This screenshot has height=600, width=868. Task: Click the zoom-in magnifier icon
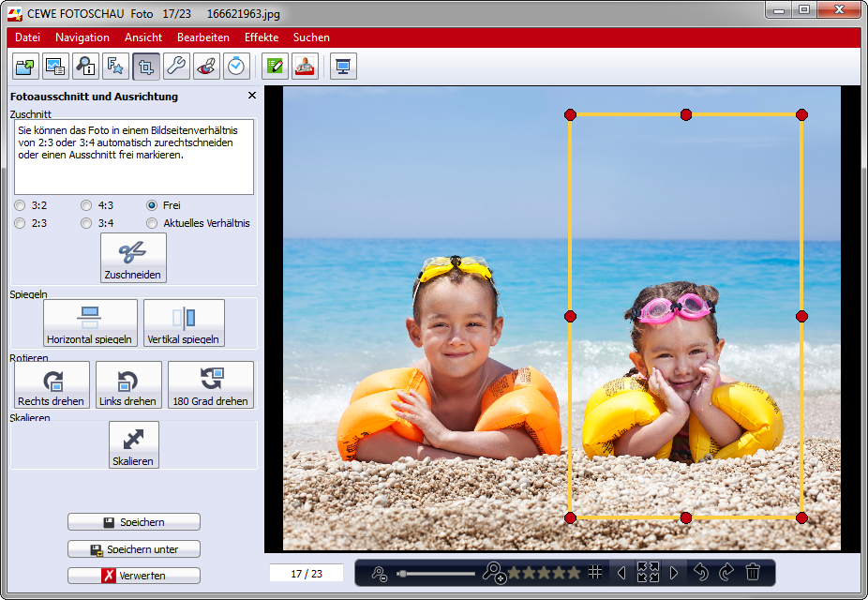493,572
